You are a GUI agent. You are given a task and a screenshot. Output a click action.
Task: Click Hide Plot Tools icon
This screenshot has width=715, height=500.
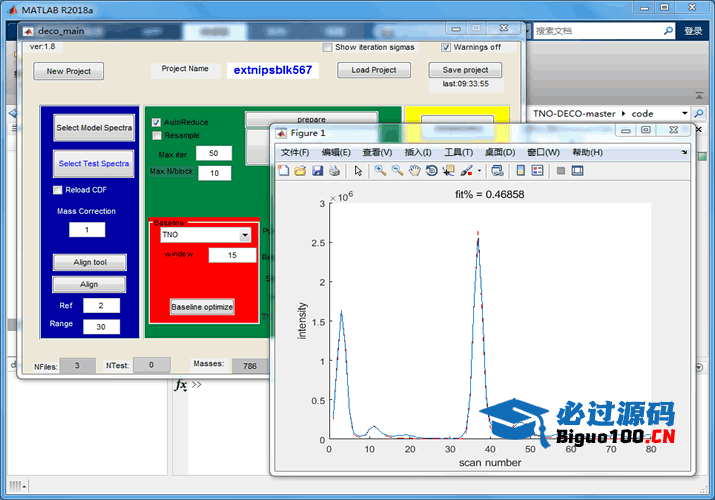pos(561,171)
